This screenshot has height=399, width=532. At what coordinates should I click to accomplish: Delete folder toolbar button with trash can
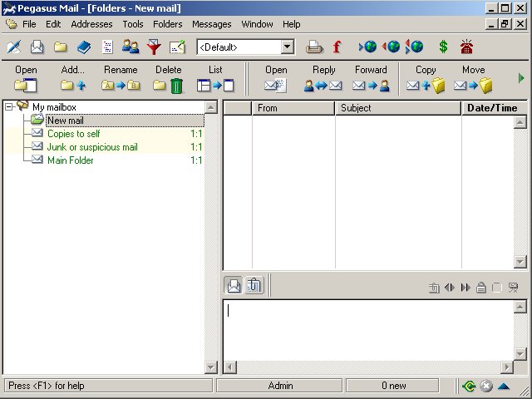[168, 78]
